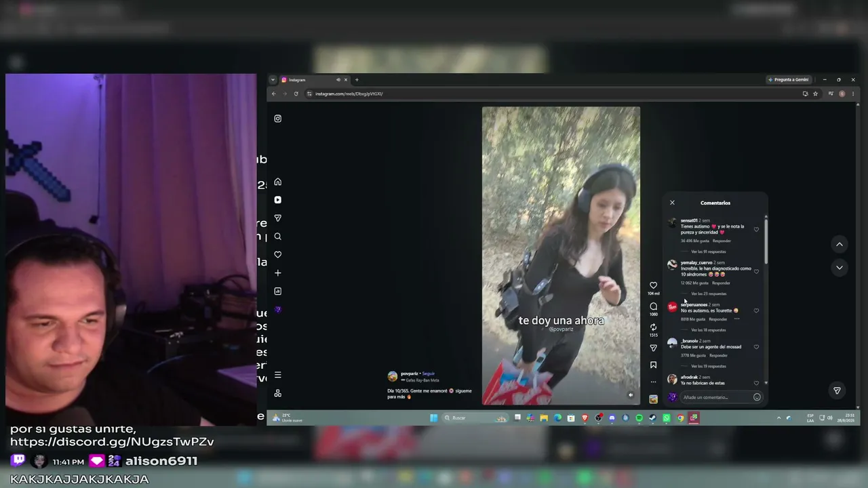This screenshot has height=488, width=868.
Task: Follow povpariz with the Seguir link
Action: point(429,373)
